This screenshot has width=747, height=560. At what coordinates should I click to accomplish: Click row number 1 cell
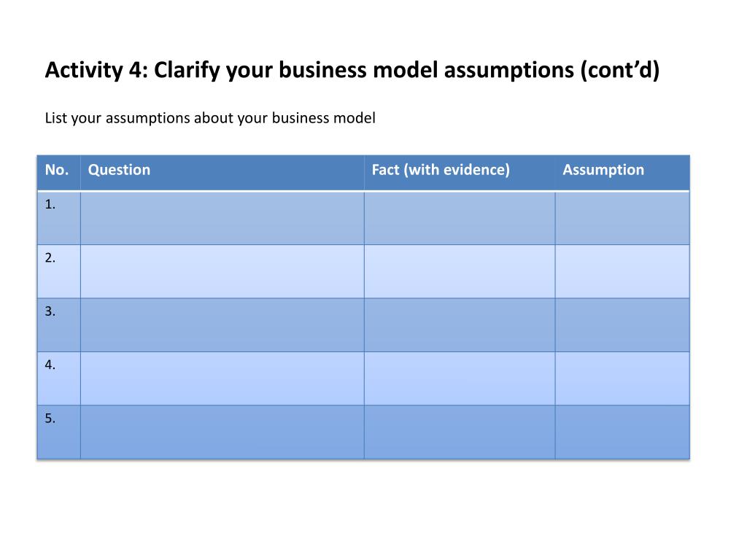pos(58,218)
